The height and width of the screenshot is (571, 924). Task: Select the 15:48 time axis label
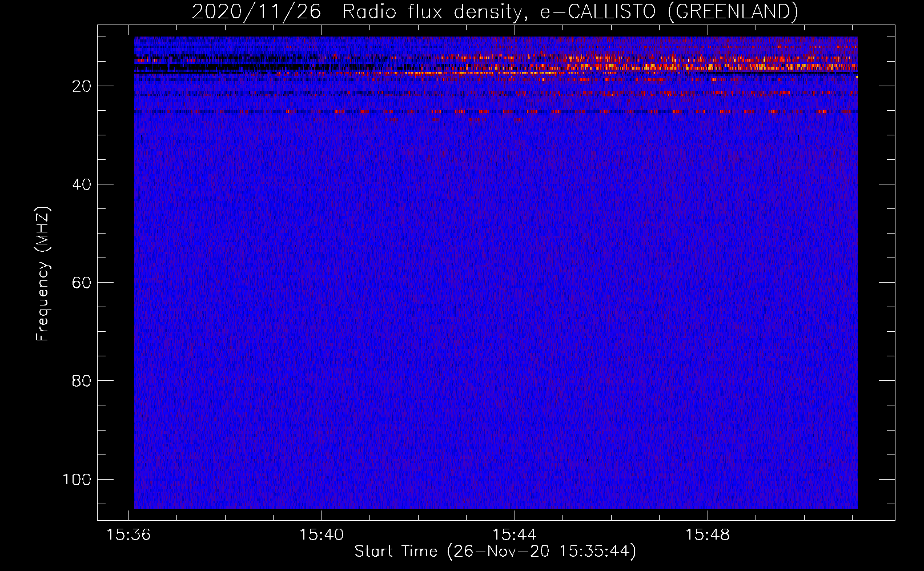(x=708, y=535)
